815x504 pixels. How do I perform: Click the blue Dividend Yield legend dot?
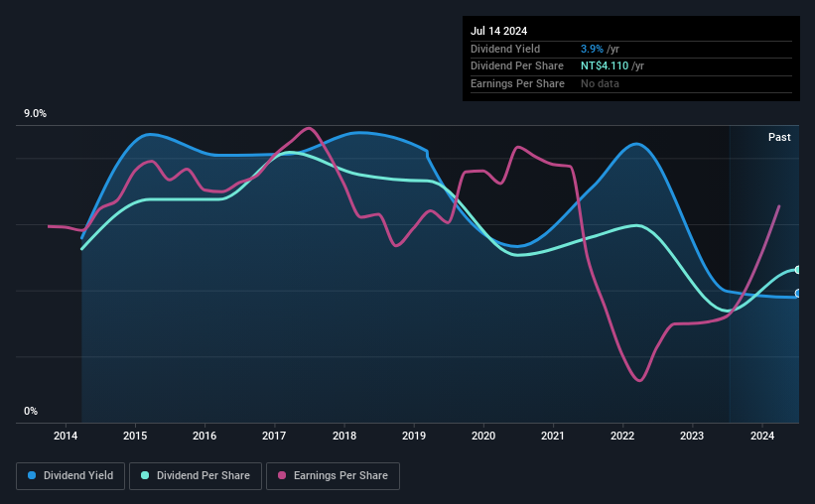click(32, 475)
